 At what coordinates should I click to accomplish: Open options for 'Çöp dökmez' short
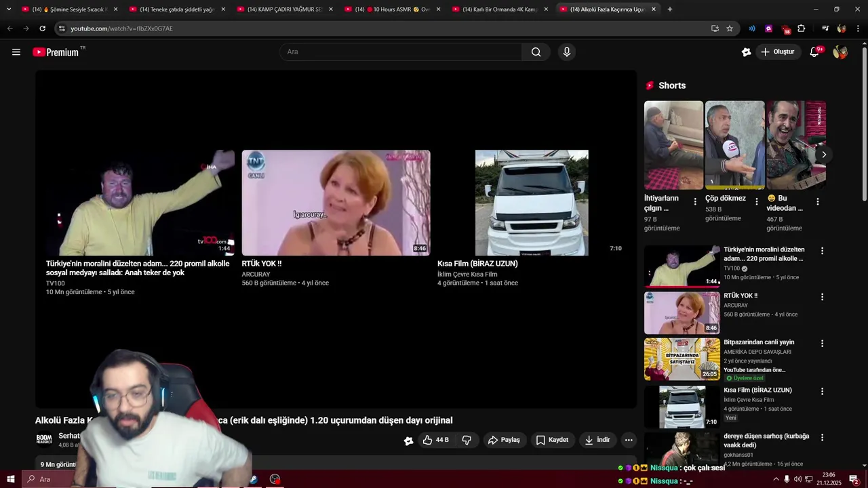757,201
